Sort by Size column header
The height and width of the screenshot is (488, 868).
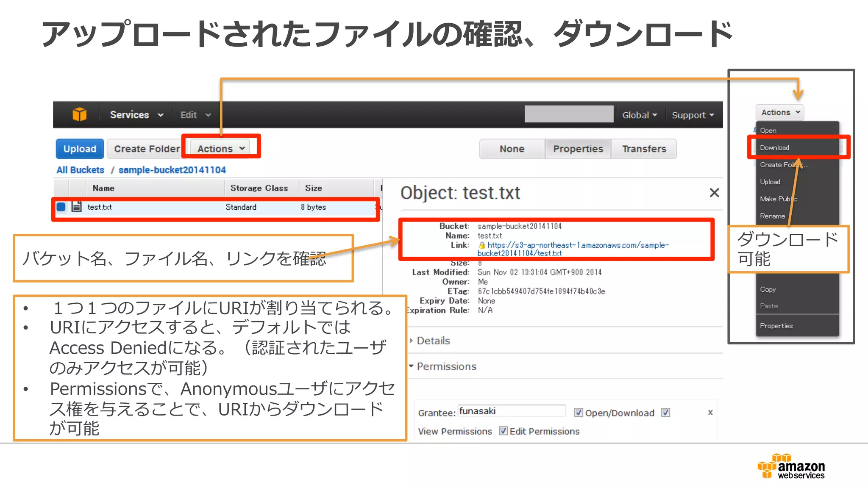click(314, 188)
